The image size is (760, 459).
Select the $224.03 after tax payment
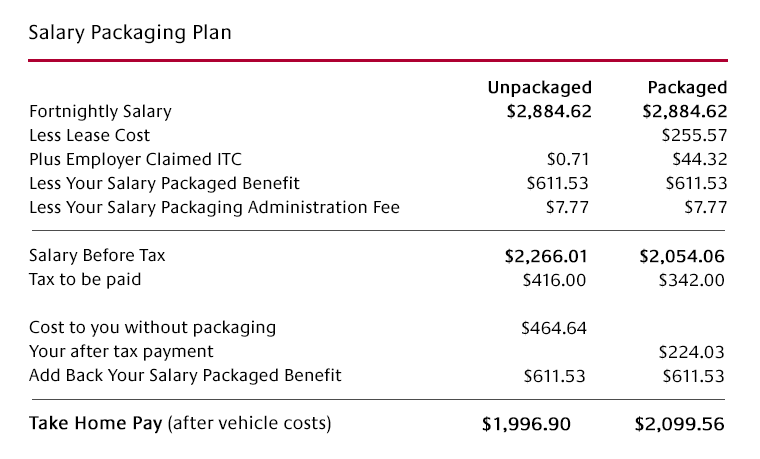[x=692, y=352]
